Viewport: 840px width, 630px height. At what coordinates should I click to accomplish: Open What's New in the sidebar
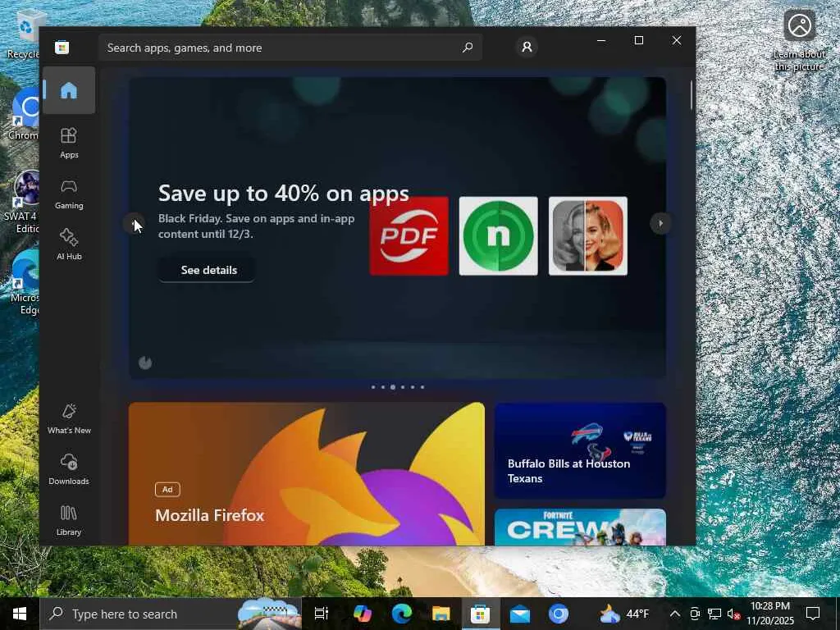coord(69,419)
